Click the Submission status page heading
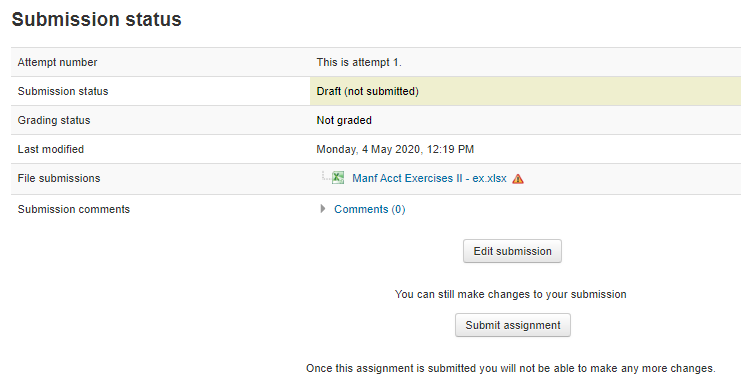Screen dimensions: 741x388 pos(96,19)
